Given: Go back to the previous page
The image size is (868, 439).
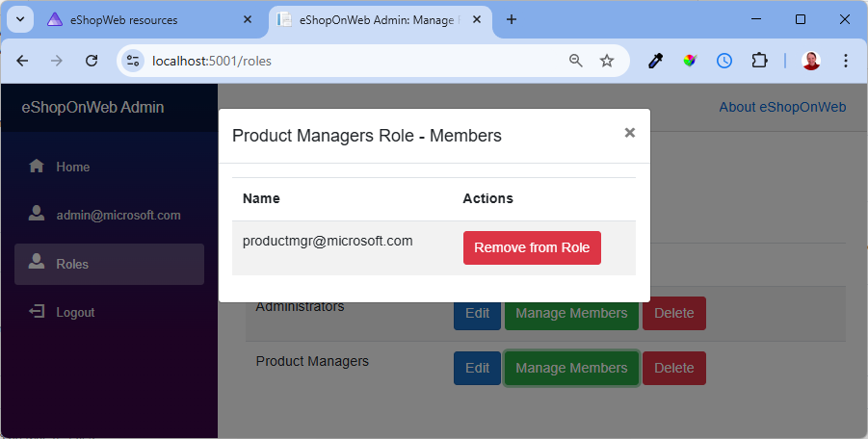Looking at the screenshot, I should click(x=22, y=61).
